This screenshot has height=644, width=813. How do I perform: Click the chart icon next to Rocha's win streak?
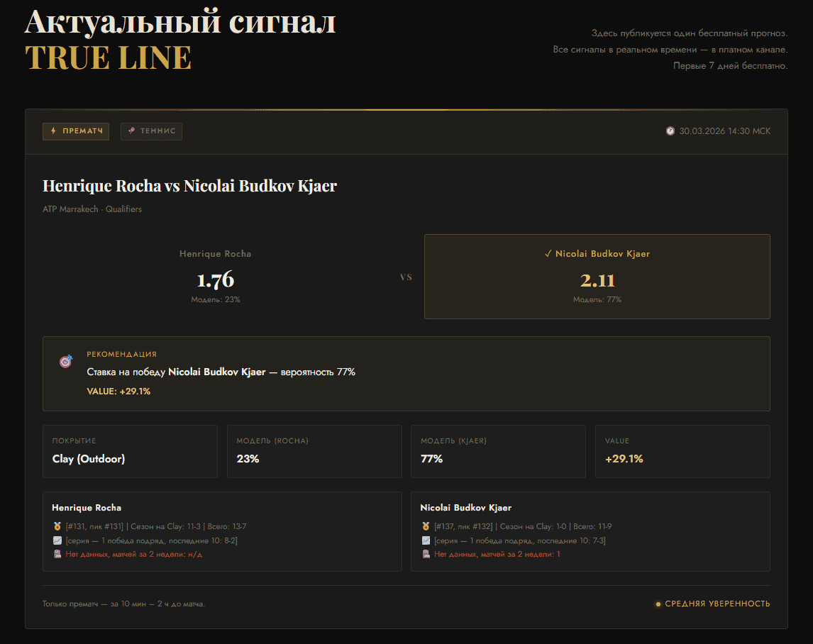pyautogui.click(x=58, y=540)
